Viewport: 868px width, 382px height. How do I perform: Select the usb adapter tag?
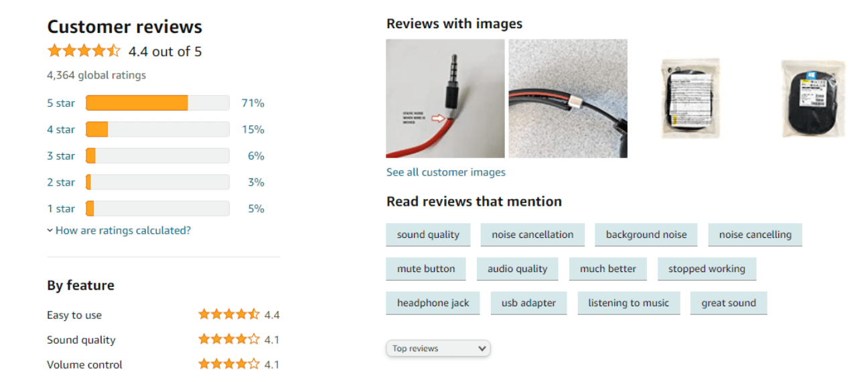[x=528, y=303]
